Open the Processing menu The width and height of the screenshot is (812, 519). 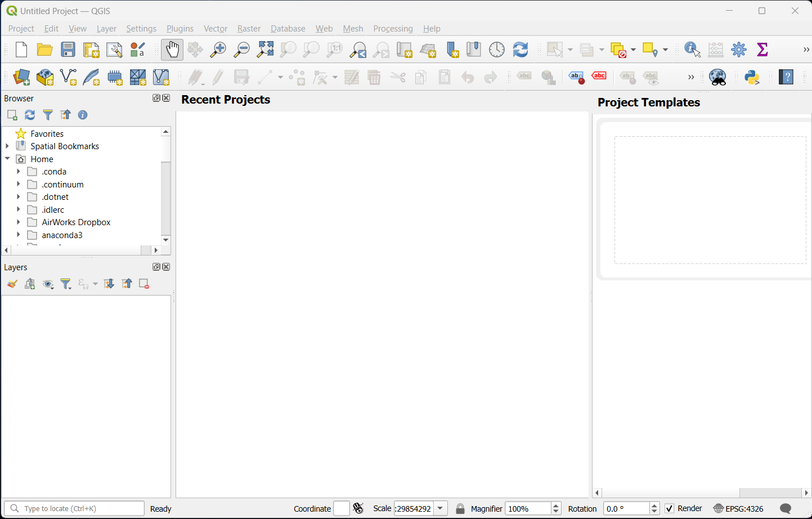point(393,29)
